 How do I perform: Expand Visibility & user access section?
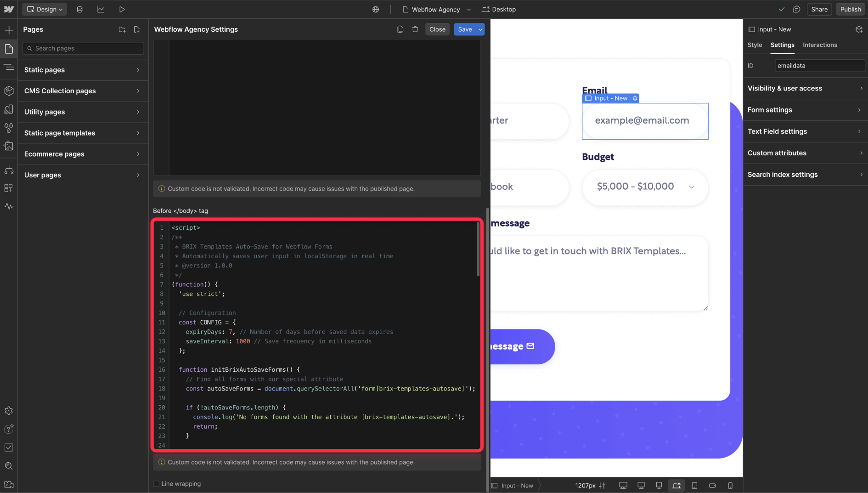(x=806, y=88)
